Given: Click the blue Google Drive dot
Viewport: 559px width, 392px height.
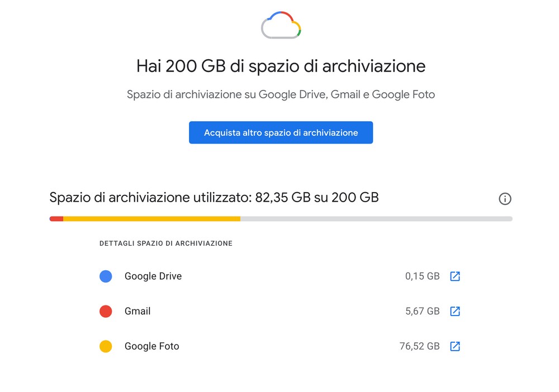Looking at the screenshot, I should click(x=106, y=276).
